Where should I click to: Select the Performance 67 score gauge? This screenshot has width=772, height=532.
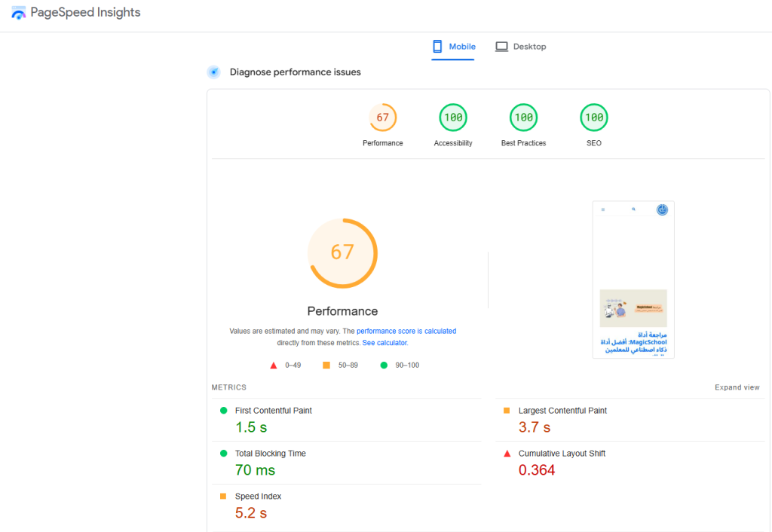[x=383, y=118]
